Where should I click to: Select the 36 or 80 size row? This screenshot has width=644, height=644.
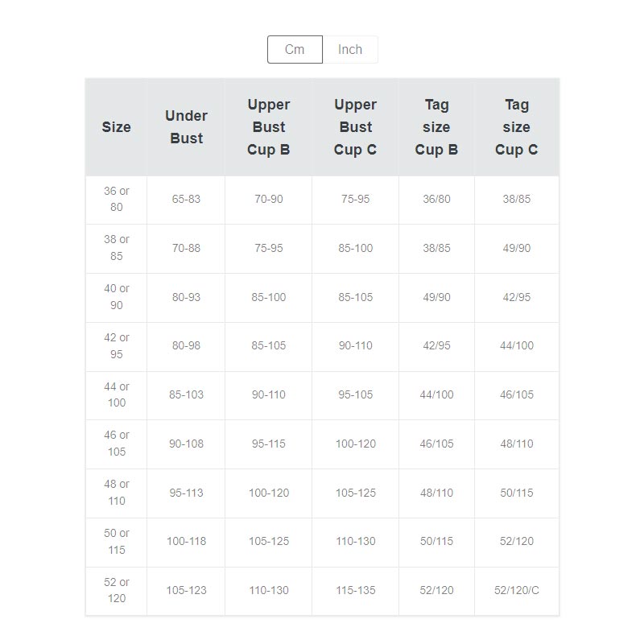click(116, 199)
